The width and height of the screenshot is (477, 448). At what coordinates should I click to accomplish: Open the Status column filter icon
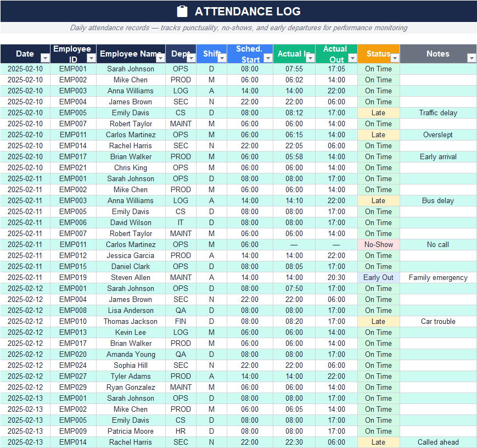(394, 59)
